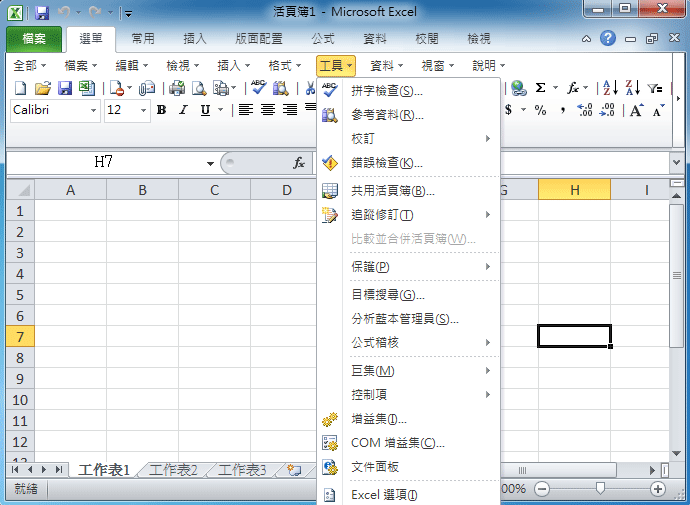Open 巨集(M) macro submenu
The height and width of the screenshot is (505, 690).
click(408, 371)
